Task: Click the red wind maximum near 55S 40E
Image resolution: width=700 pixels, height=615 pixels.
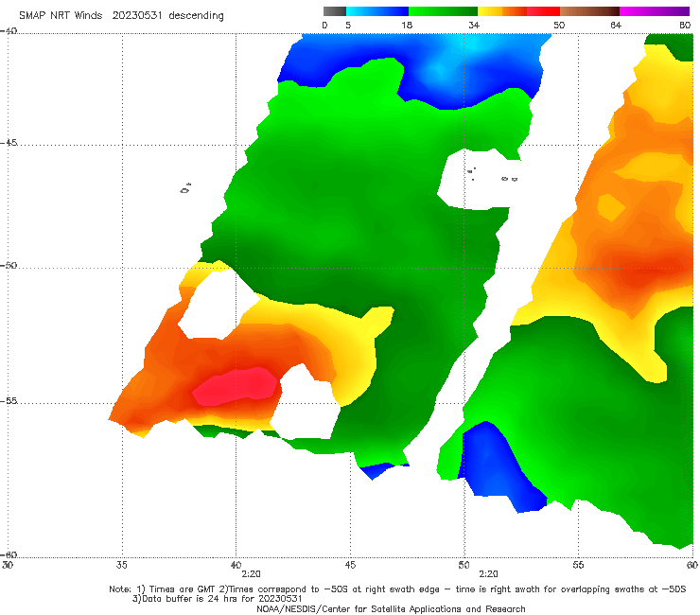Action: pos(236,386)
